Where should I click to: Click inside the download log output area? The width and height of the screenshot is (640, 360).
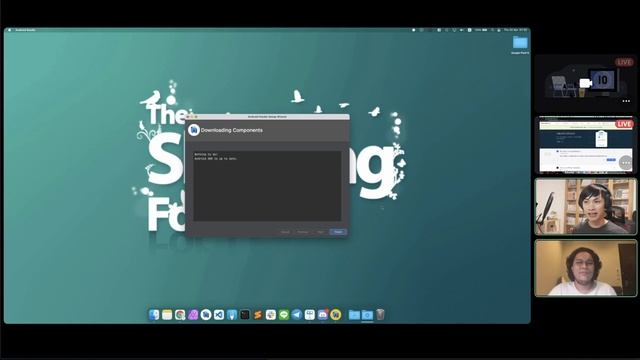tap(267, 186)
